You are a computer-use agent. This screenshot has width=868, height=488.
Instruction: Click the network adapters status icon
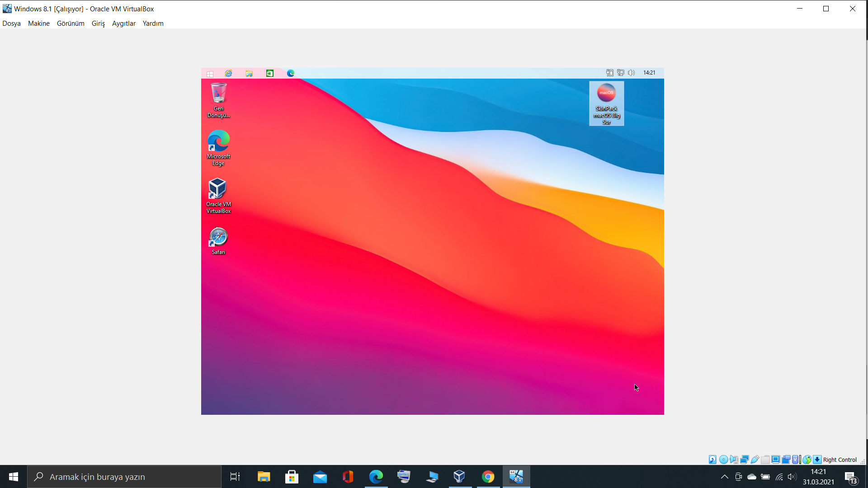pos(744,460)
